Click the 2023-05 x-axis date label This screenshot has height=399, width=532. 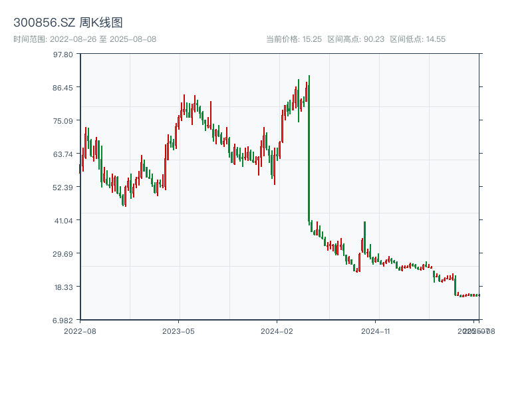click(178, 331)
